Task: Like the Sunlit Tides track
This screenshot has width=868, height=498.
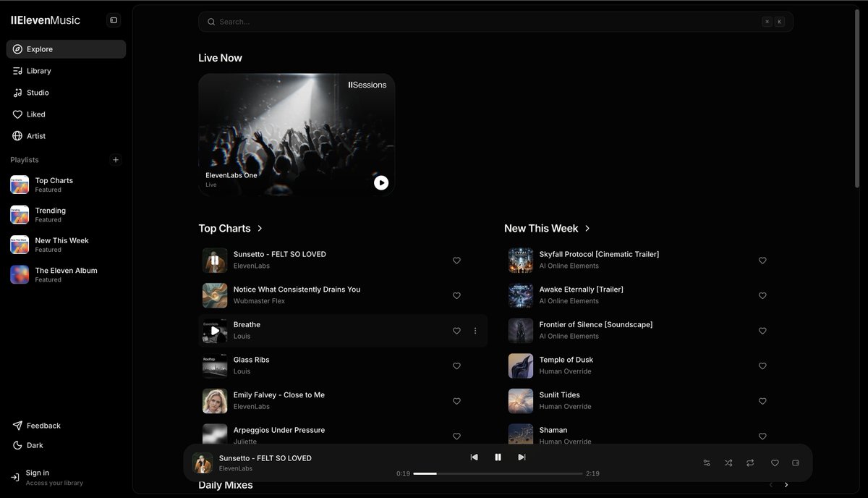Action: pos(762,401)
